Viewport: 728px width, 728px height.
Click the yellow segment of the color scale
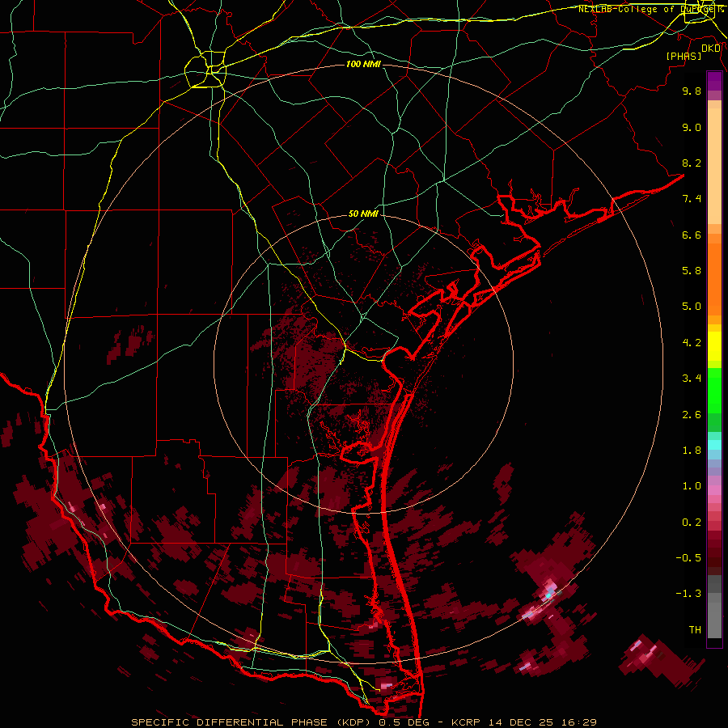click(x=714, y=346)
